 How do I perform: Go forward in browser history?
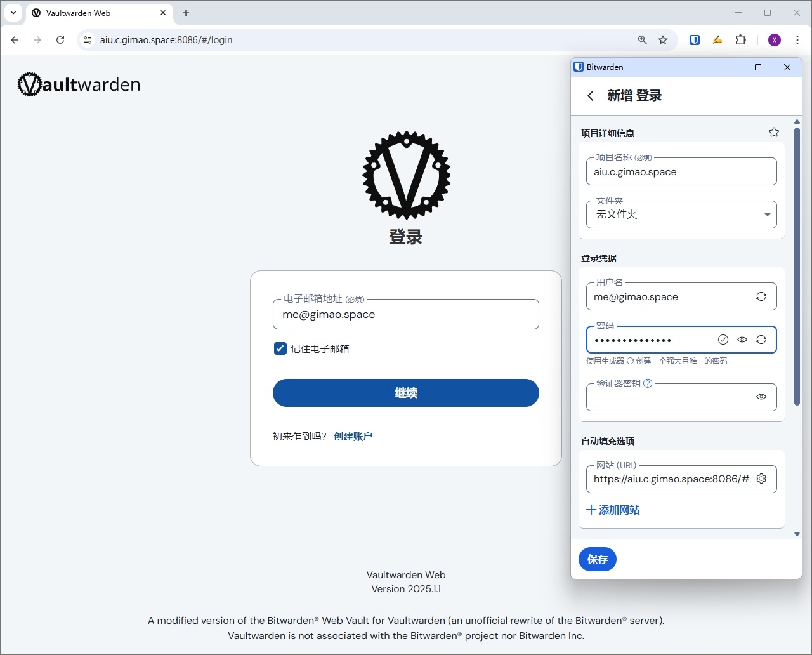(x=37, y=40)
